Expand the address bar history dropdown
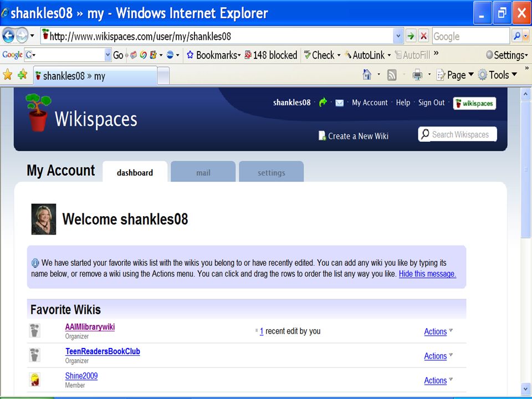The width and height of the screenshot is (532, 399). point(398,36)
